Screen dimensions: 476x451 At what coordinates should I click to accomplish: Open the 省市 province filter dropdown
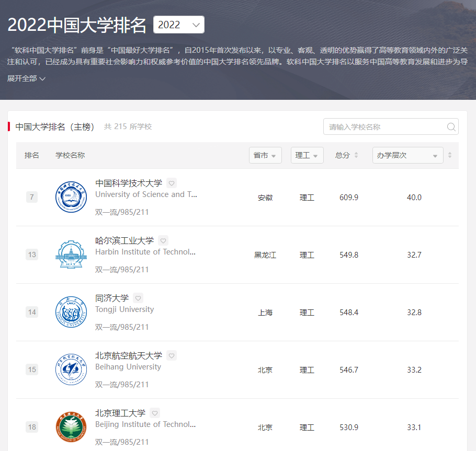(265, 155)
